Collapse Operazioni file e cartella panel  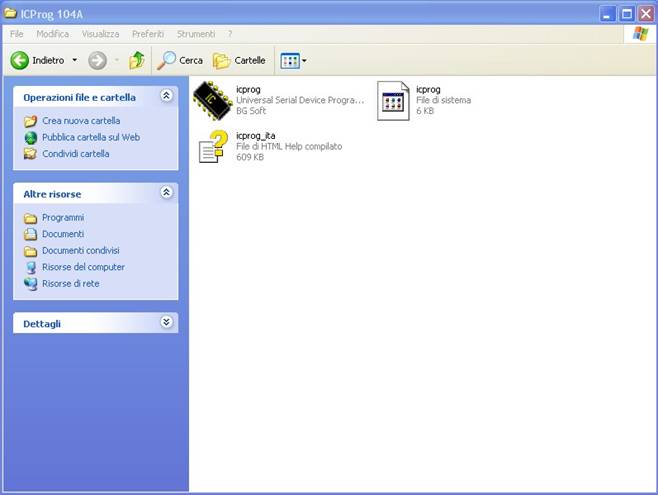(166, 96)
